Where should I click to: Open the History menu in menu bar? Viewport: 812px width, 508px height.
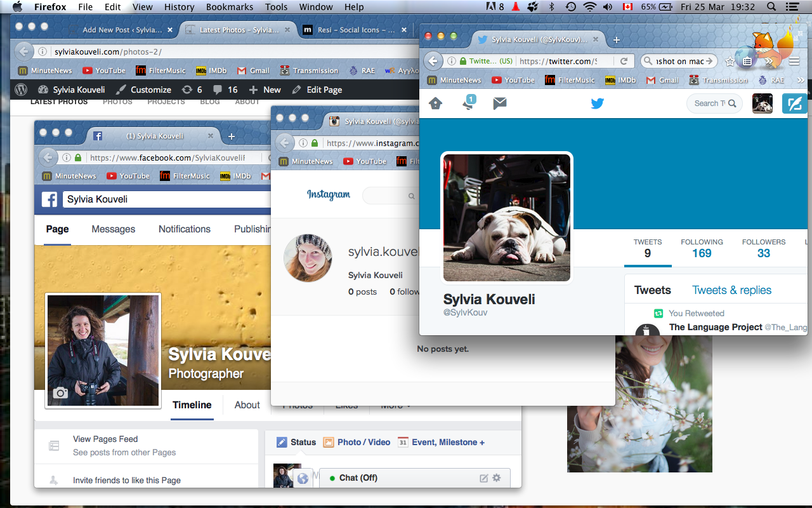[x=179, y=7]
